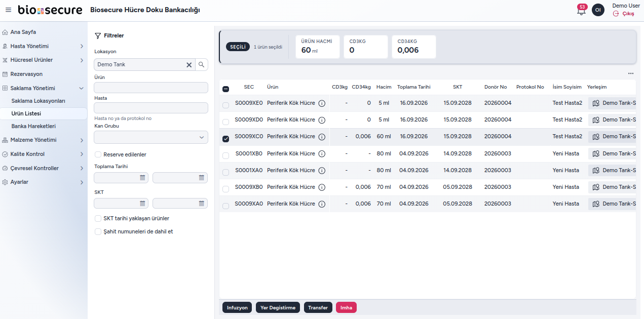Expand Malzeme Yönetimi menu
This screenshot has height=319, width=644.
(44, 140)
